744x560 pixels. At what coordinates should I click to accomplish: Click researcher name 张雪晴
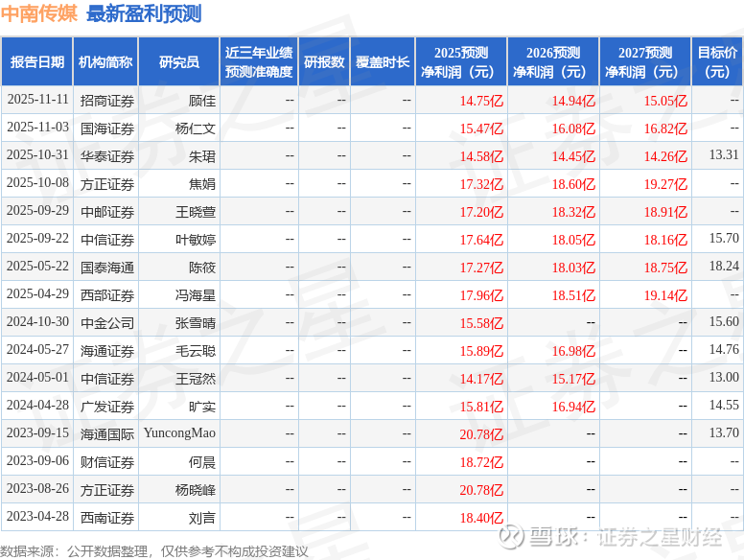196,323
